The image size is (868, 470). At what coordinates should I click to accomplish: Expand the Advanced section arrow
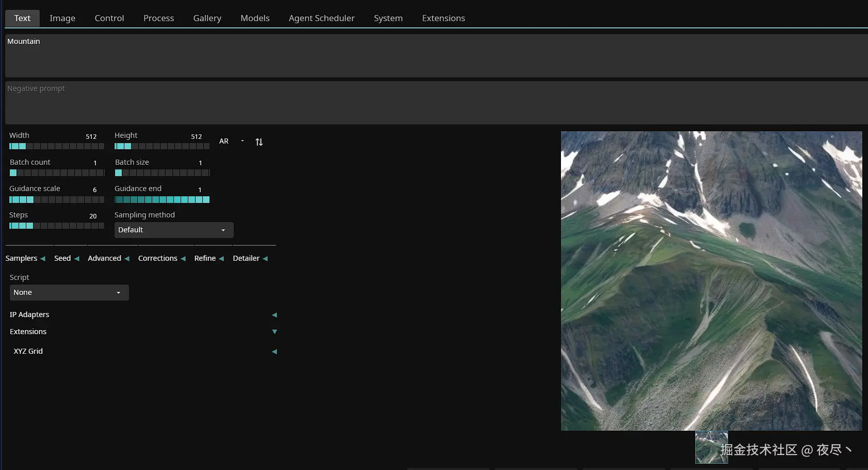[x=127, y=259]
